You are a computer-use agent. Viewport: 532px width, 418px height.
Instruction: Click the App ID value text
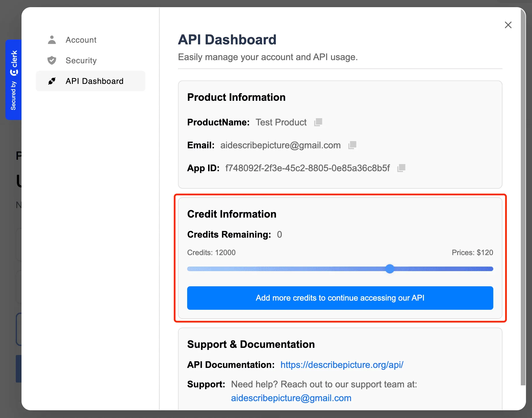coord(307,168)
